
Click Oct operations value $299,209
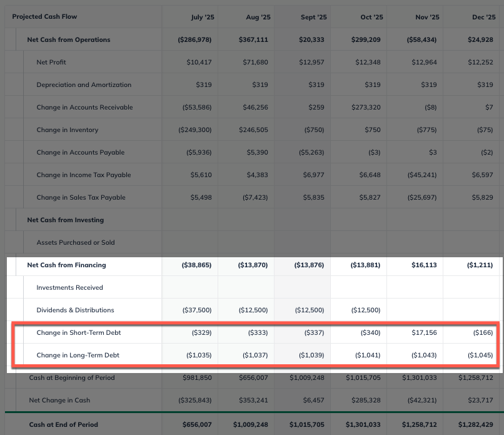pos(366,39)
